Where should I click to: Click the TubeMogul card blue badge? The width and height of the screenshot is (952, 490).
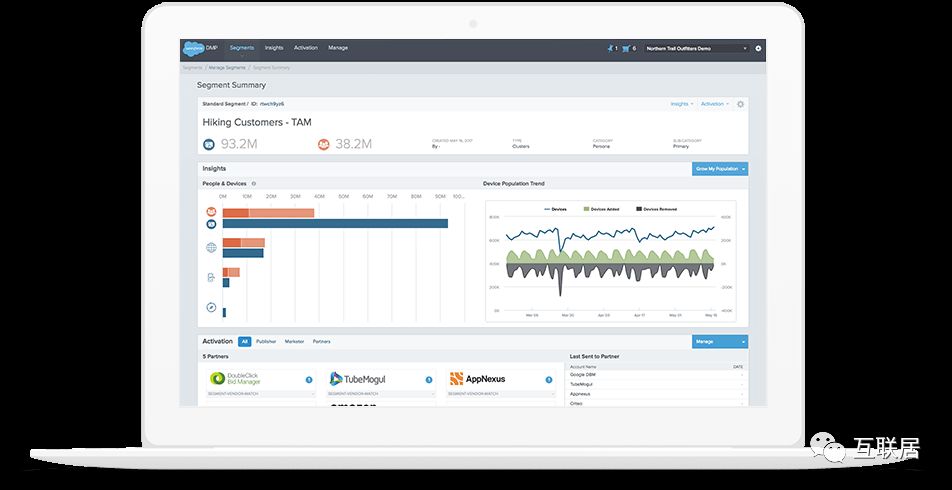click(429, 379)
